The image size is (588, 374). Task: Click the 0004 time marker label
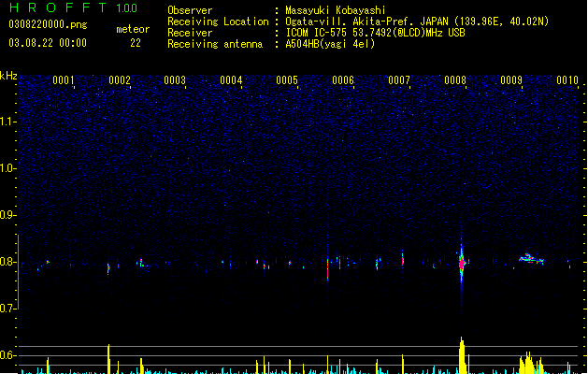(x=231, y=80)
